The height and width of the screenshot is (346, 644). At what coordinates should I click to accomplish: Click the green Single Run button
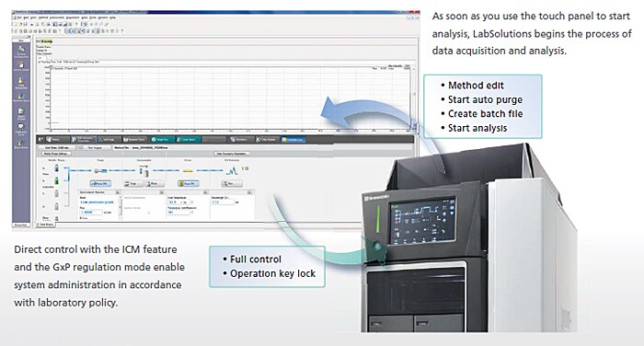click(x=162, y=140)
